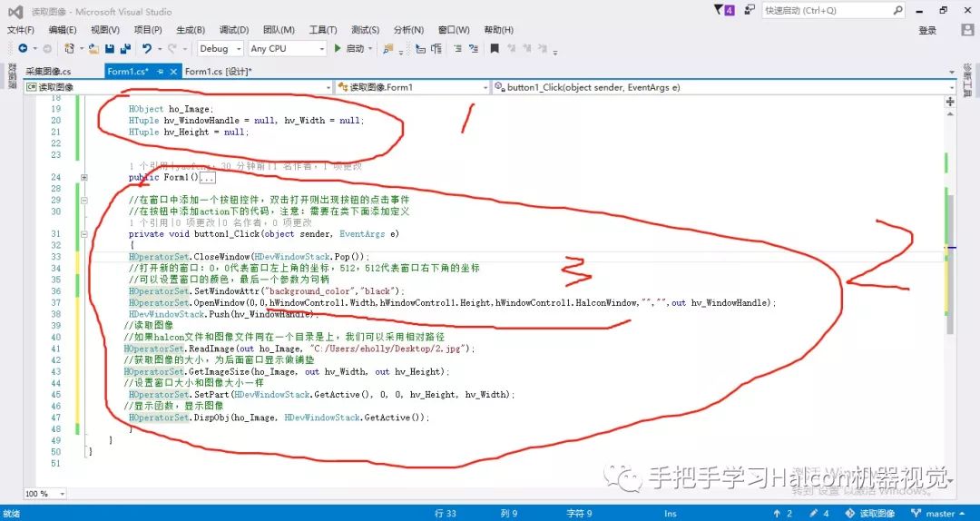
Task: Open the 分析(N) menu
Action: (x=408, y=29)
